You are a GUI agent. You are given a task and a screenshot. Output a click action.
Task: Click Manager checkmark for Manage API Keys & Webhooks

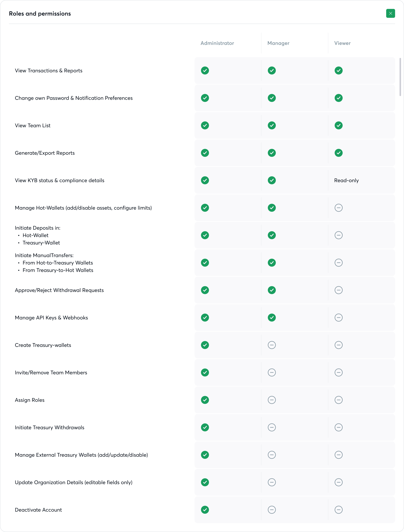point(272,317)
